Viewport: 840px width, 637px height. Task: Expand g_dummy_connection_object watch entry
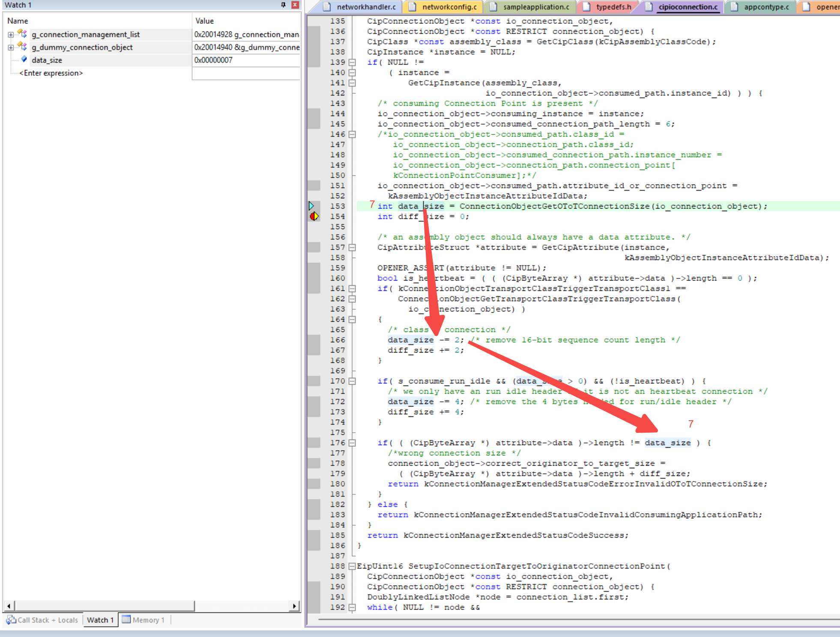click(11, 47)
